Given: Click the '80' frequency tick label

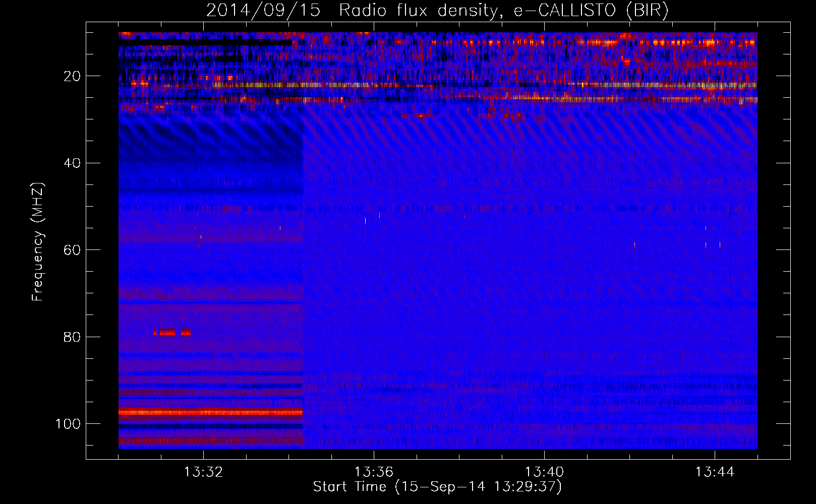Looking at the screenshot, I should [x=72, y=337].
